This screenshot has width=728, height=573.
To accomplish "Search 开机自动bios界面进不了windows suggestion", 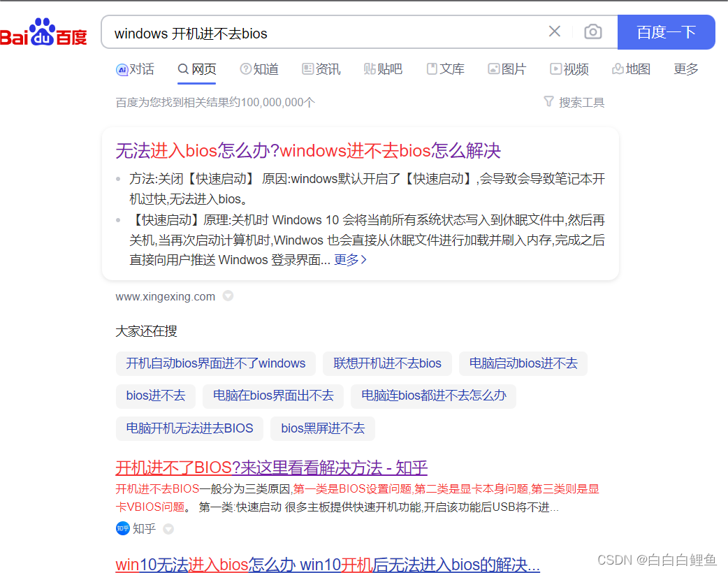I will pos(216,363).
